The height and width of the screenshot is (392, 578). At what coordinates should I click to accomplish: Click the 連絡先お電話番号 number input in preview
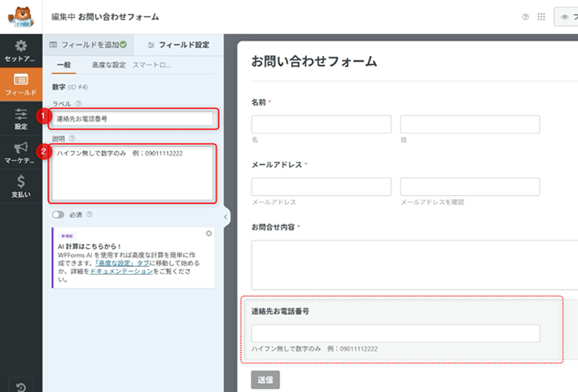pos(396,333)
